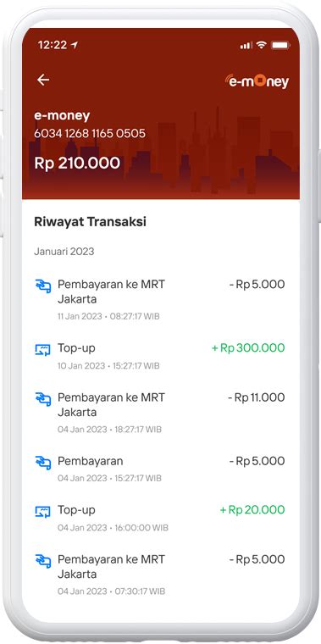
Task: Tap the payment icon for 07:30:17 MRT transaction
Action: [x=42, y=561]
